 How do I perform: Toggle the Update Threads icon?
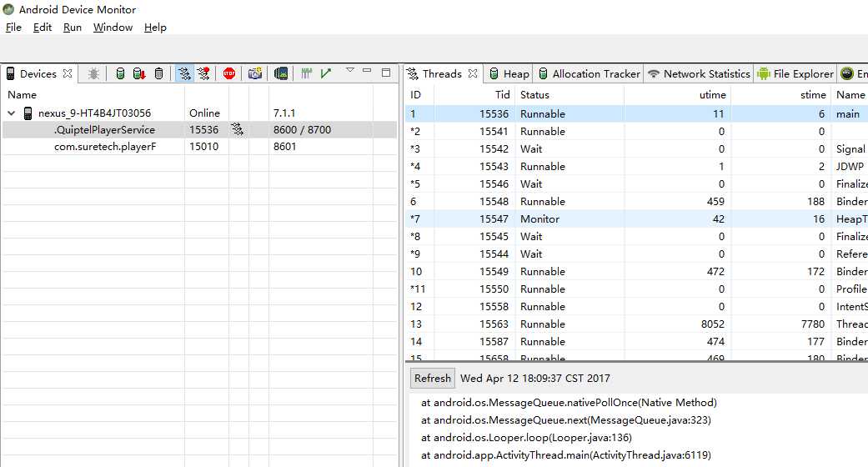[x=184, y=73]
